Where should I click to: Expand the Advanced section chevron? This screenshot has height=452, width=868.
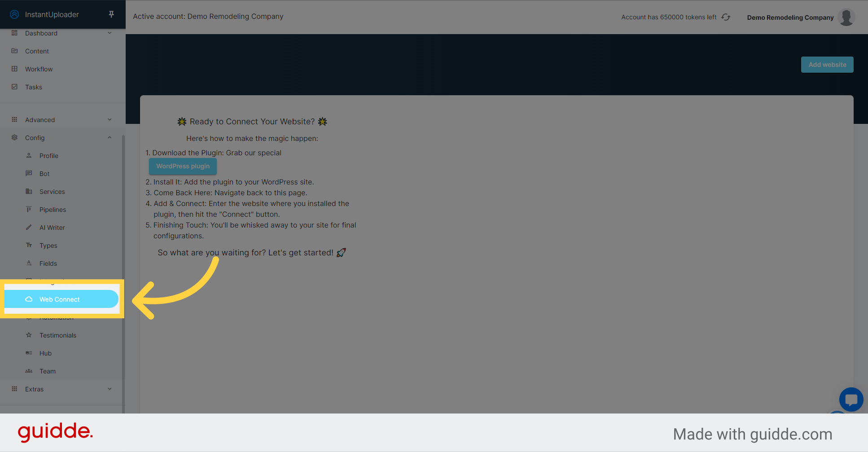pyautogui.click(x=110, y=119)
